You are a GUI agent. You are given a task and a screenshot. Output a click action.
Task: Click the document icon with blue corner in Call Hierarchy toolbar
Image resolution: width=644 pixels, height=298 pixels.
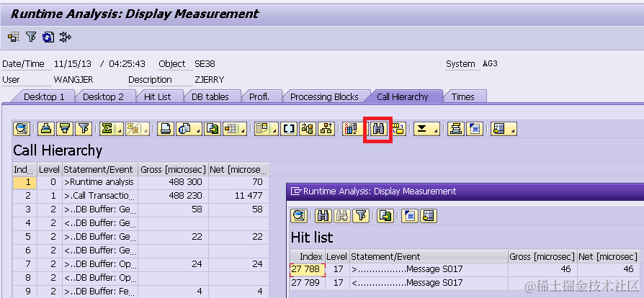pos(475,129)
